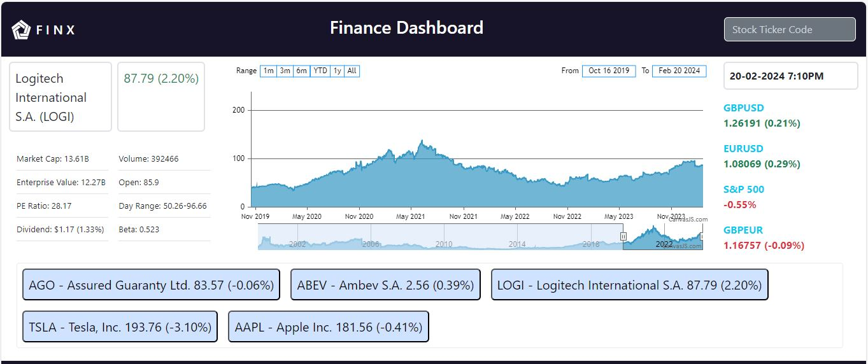Select the All range button
This screenshot has height=364, width=868.
pos(352,71)
